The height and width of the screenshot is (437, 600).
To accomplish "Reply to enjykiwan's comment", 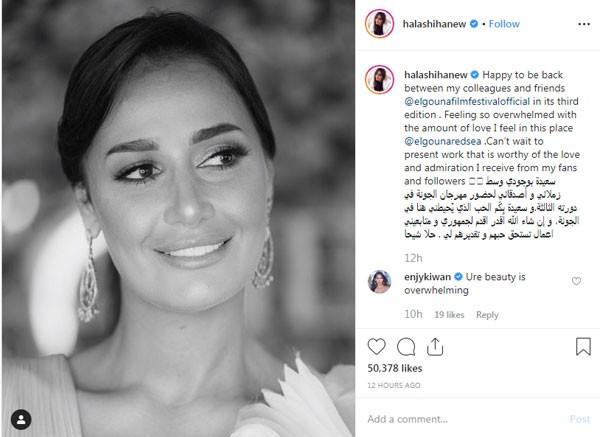I will pyautogui.click(x=487, y=315).
